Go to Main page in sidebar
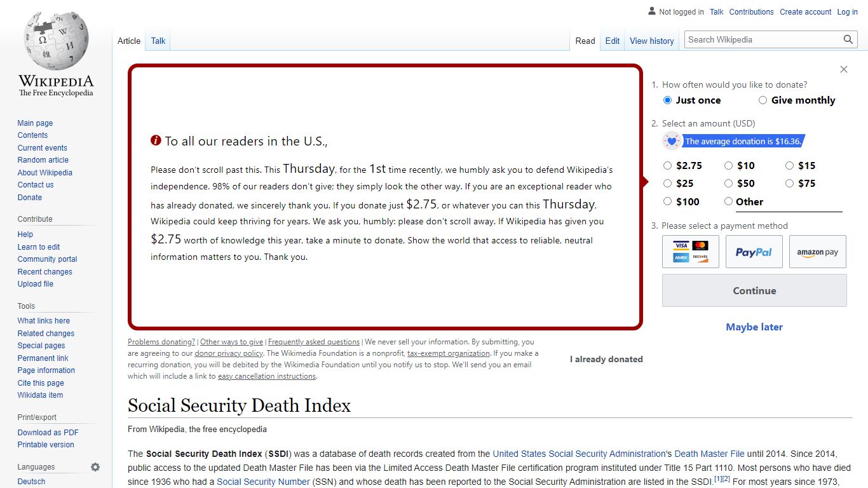This screenshot has height=488, width=868. [x=35, y=123]
